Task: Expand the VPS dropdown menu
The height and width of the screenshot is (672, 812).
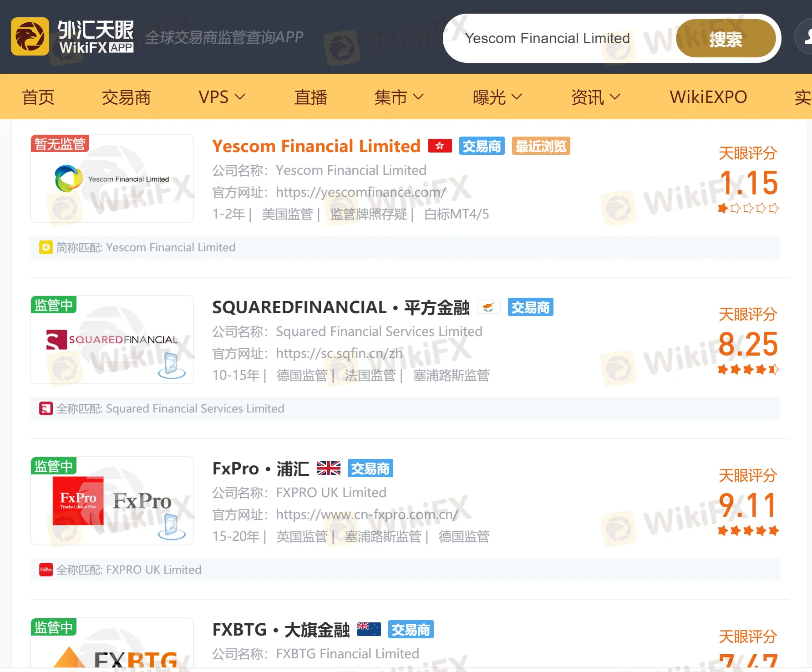Action: click(x=222, y=97)
